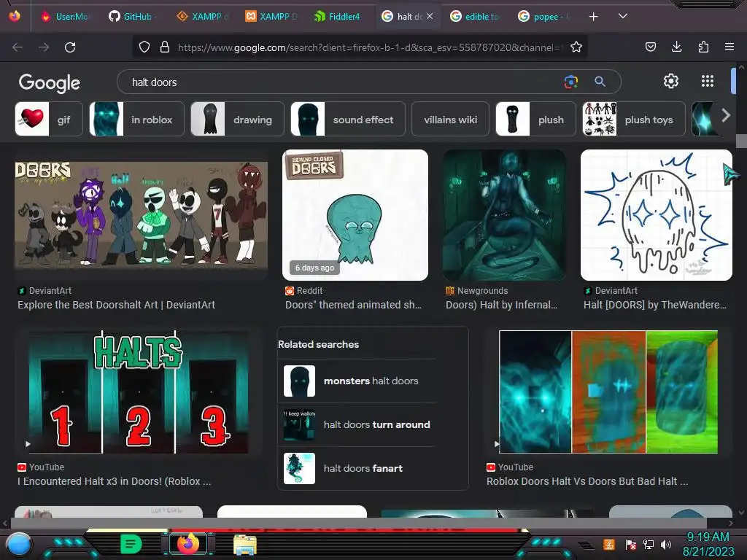Open 'Explore the Best Doorshalt Art' link
The width and height of the screenshot is (747, 560).
tap(116, 305)
